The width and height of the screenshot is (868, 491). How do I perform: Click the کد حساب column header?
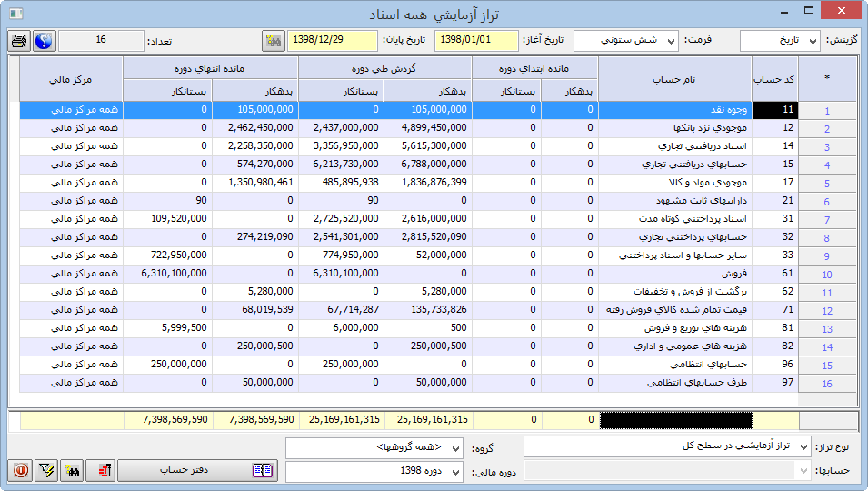pyautogui.click(x=775, y=79)
